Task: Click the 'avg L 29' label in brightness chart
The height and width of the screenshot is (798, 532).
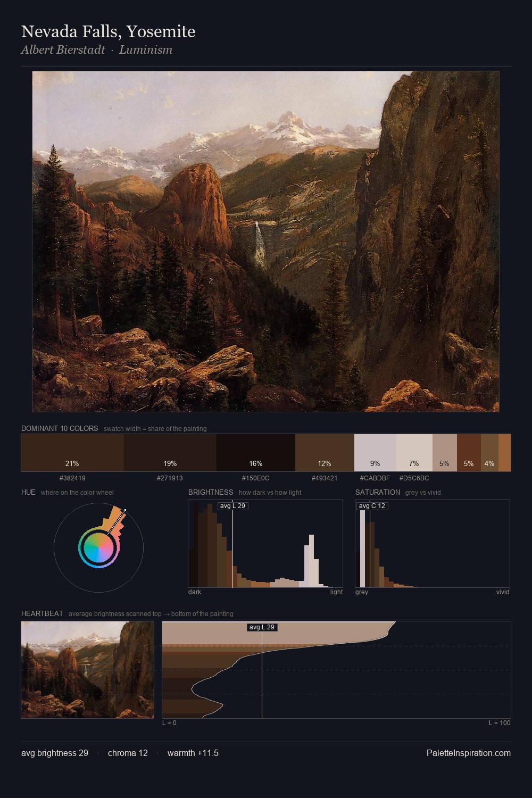Action: [233, 506]
